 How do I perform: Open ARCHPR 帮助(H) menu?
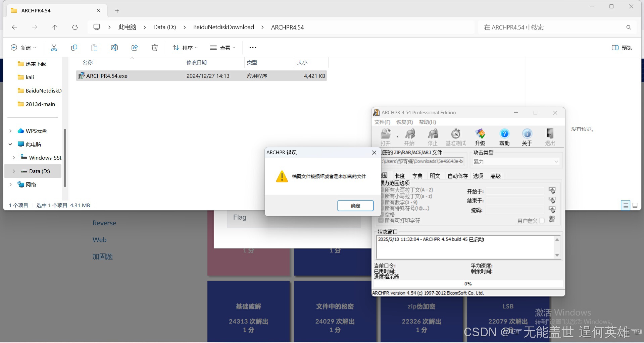[x=428, y=122]
